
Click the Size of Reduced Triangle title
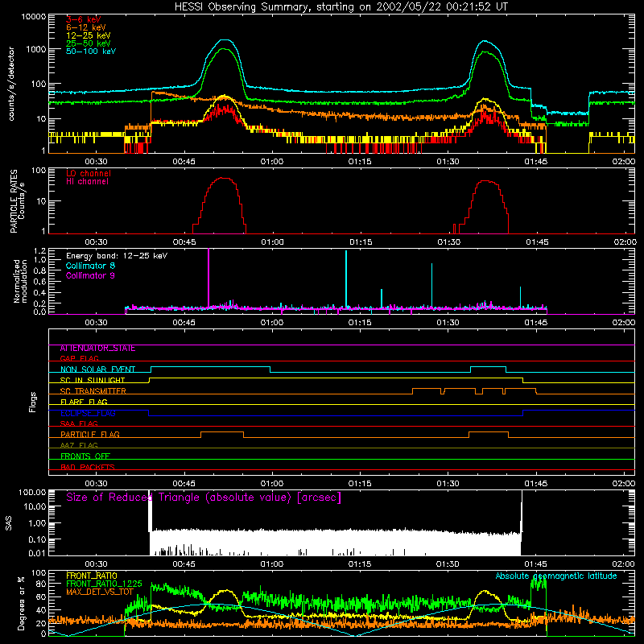click(204, 497)
